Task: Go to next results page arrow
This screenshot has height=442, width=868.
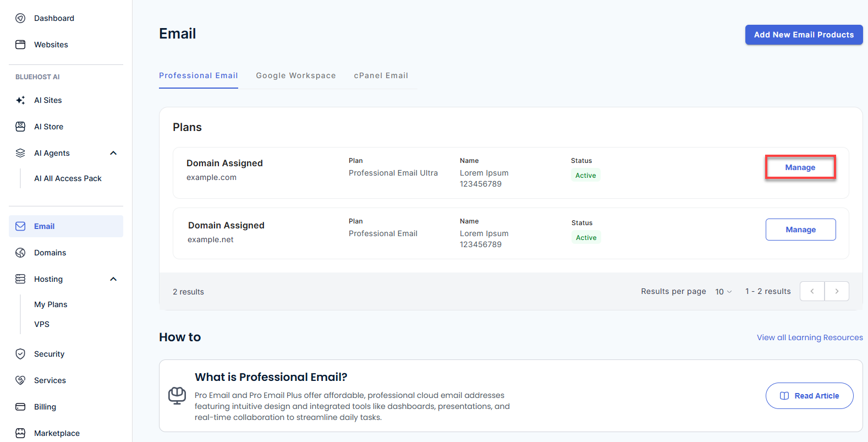Action: pyautogui.click(x=837, y=291)
